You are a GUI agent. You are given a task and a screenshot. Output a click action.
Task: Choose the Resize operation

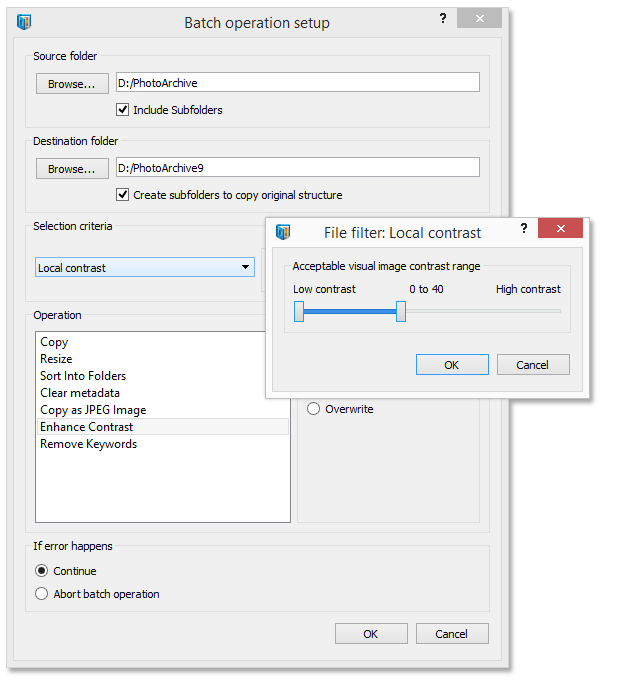pos(163,359)
